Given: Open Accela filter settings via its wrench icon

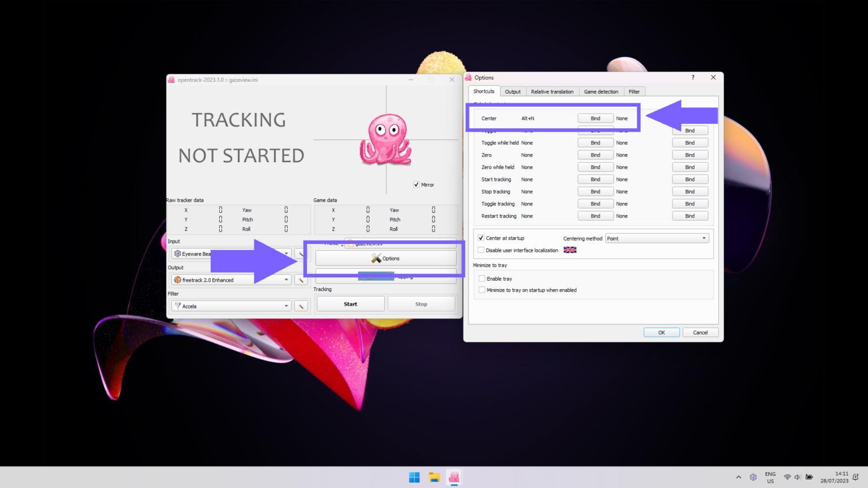Looking at the screenshot, I should 301,306.
